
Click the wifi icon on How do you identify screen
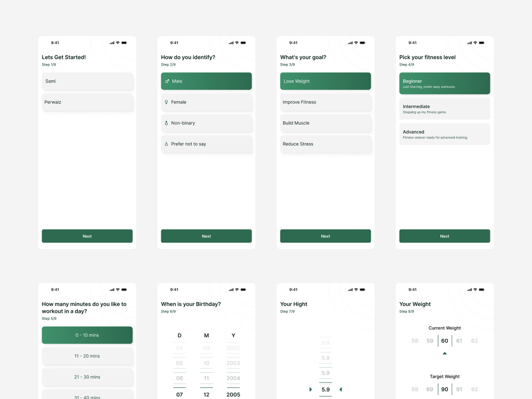[237, 43]
